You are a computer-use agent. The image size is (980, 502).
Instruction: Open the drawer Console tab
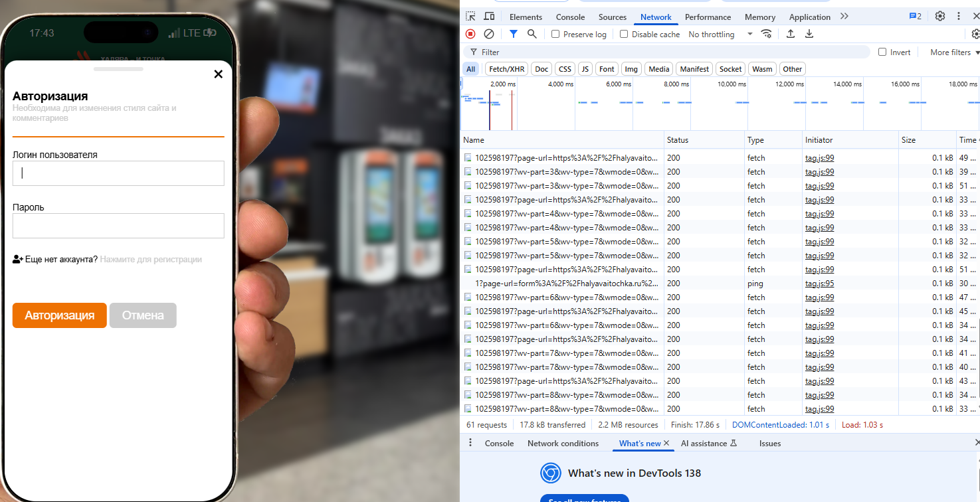pyautogui.click(x=500, y=443)
